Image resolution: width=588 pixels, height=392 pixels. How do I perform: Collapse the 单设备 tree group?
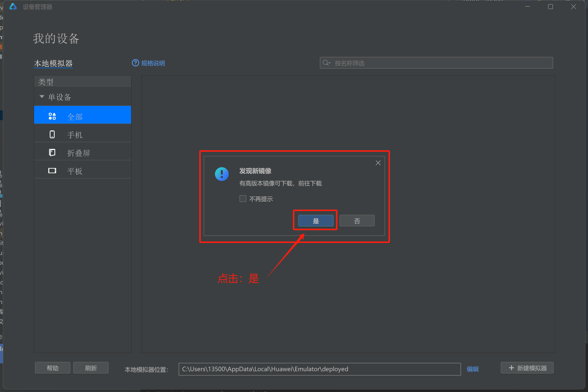pos(42,97)
